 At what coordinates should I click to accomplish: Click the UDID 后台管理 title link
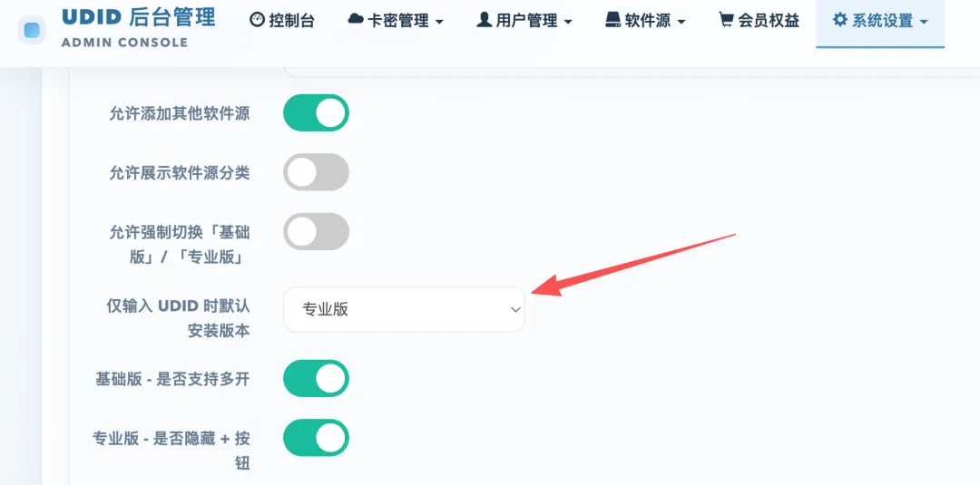coord(138,17)
